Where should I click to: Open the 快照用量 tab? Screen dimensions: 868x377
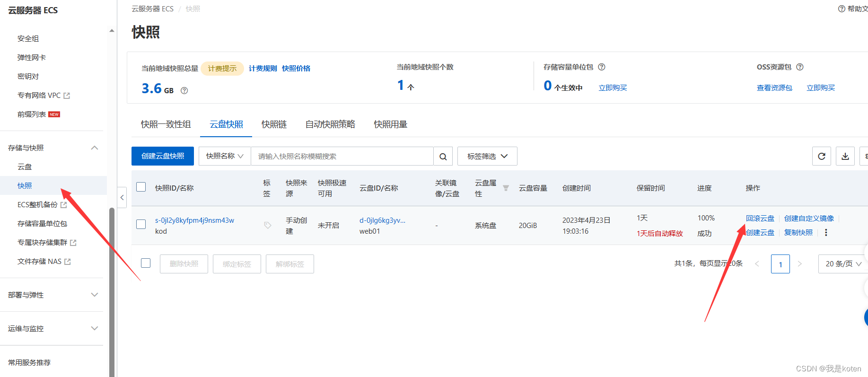(391, 124)
